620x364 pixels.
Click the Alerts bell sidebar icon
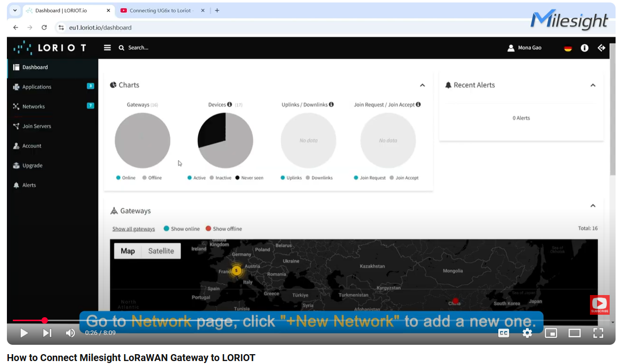tap(16, 185)
